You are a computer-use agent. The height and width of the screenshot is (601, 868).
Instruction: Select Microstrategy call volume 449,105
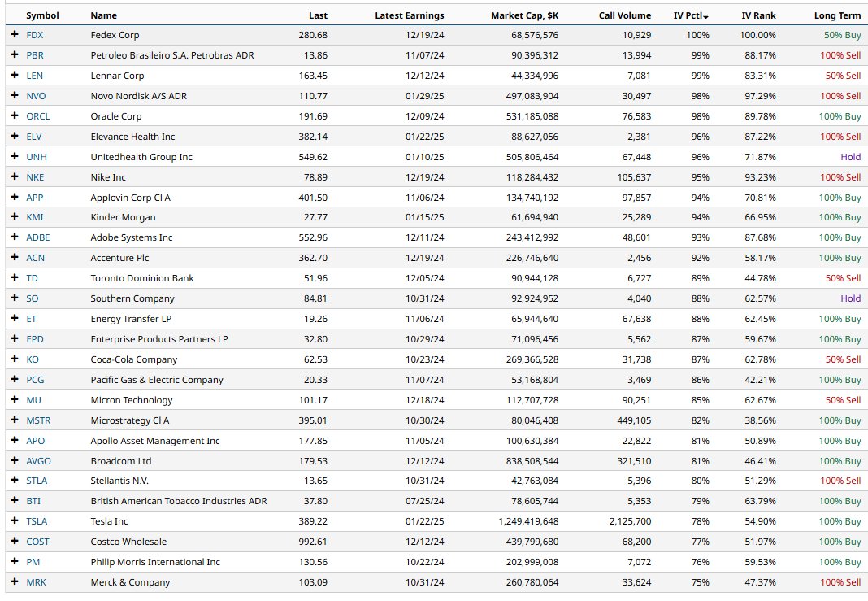pyautogui.click(x=634, y=420)
